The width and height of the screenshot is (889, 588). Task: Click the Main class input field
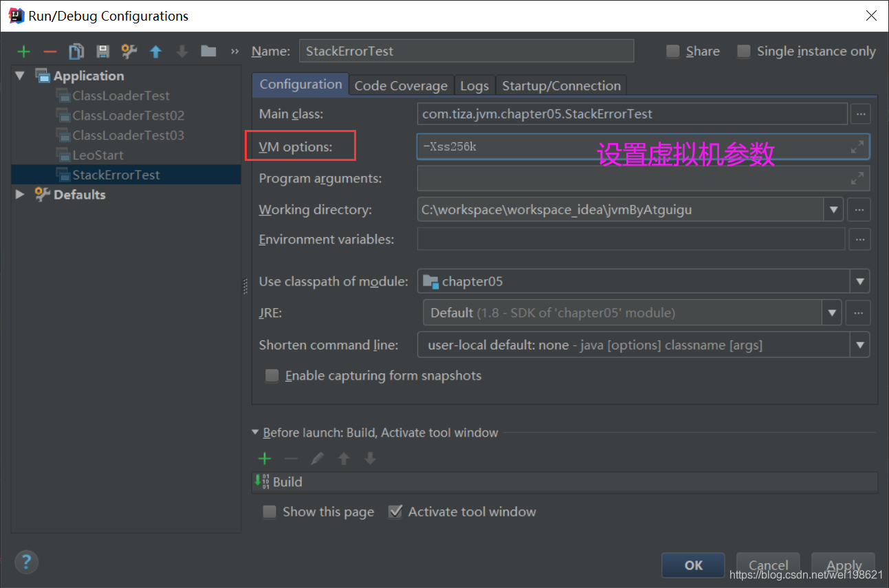click(632, 113)
